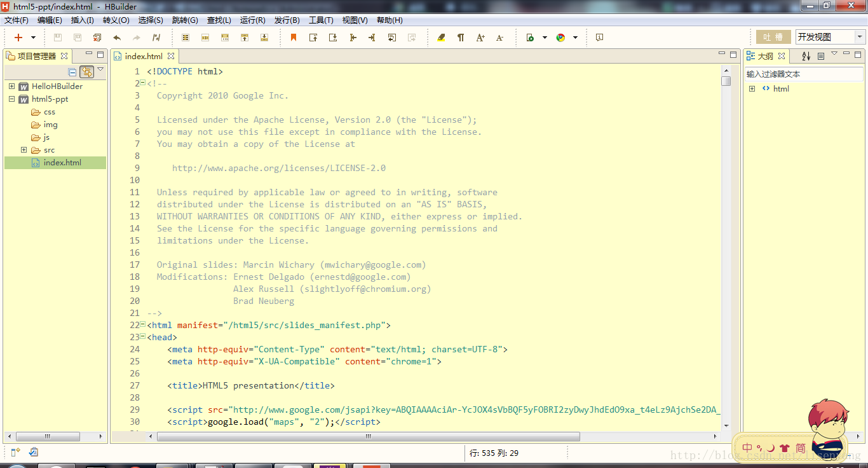868x468 pixels.
Task: Collapse all in the project manager
Action: click(72, 72)
